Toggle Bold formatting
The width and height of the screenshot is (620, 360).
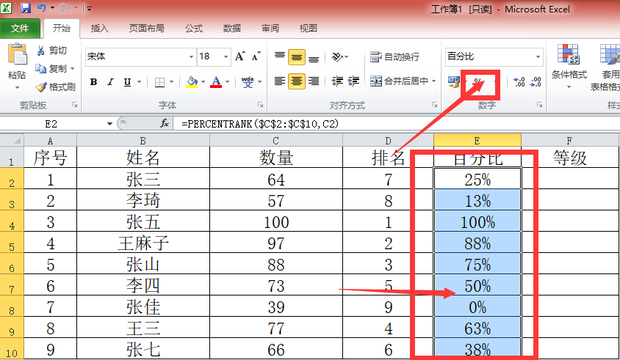(x=94, y=82)
